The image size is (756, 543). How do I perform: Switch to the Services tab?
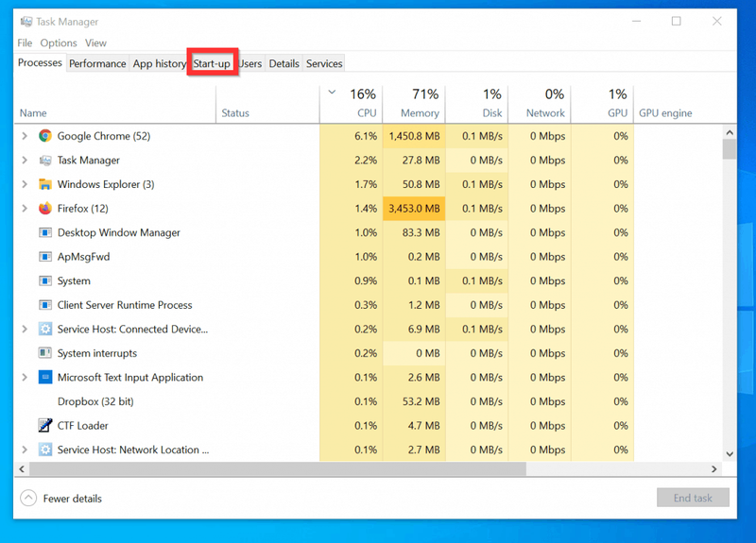coord(324,63)
